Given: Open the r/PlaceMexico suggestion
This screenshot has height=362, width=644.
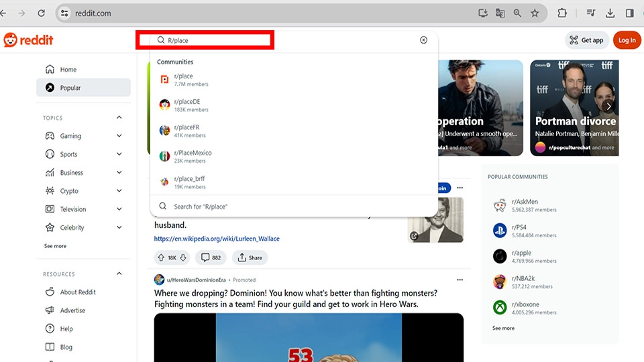Looking at the screenshot, I should point(294,156).
